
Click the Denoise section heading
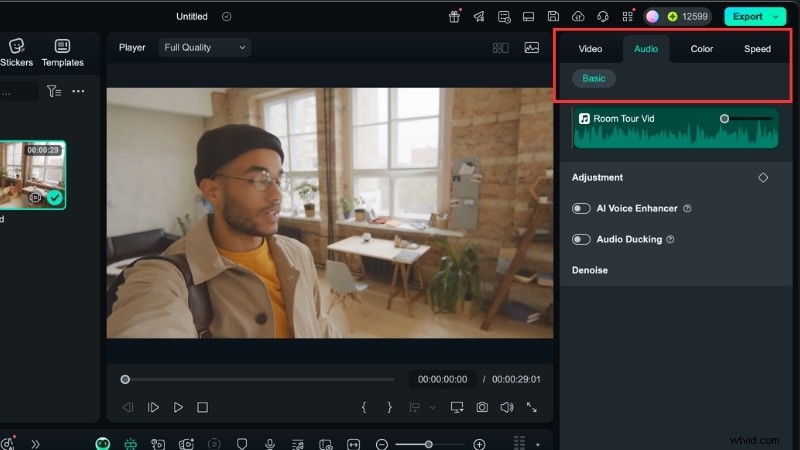click(590, 270)
